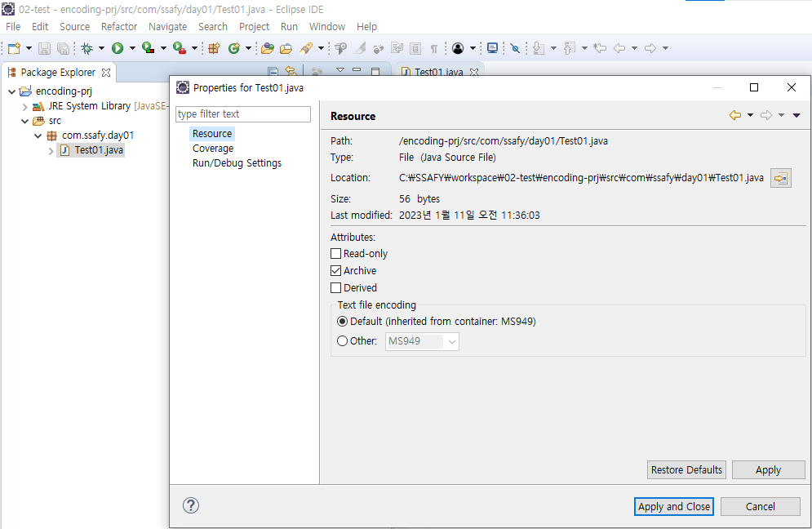Click the Open Task folder icon
The width and height of the screenshot is (812, 529).
pos(286,48)
